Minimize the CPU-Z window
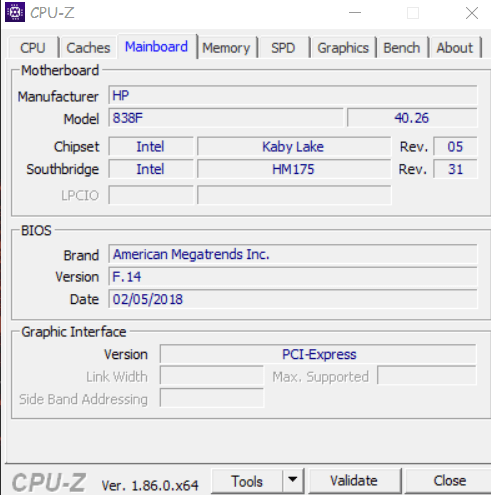491x495 pixels. click(x=355, y=13)
